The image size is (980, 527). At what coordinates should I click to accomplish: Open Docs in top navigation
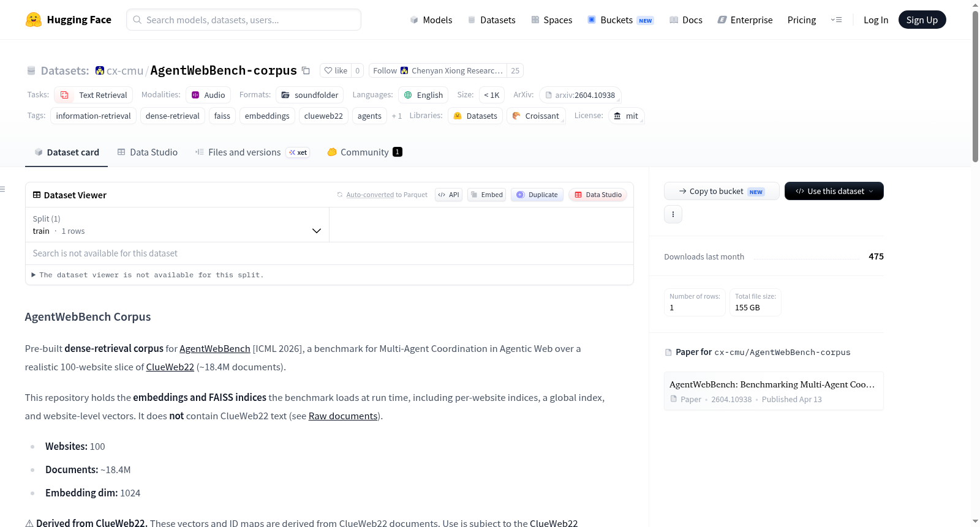point(686,20)
